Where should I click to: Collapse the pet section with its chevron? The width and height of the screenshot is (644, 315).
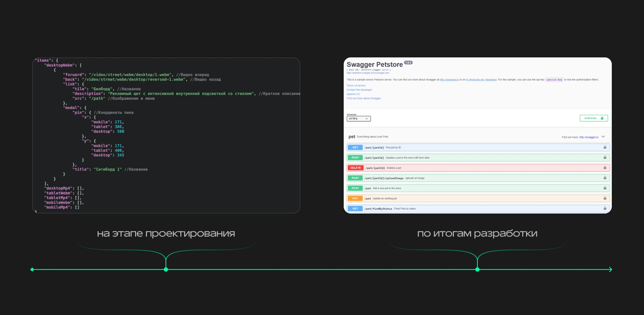click(603, 137)
